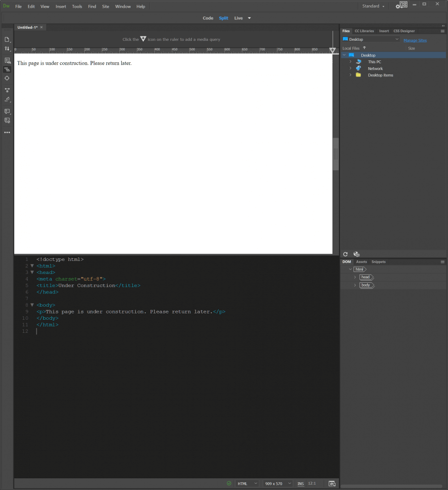The width and height of the screenshot is (448, 490).
Task: Select the Format Source Code icon
Action: pos(7,69)
